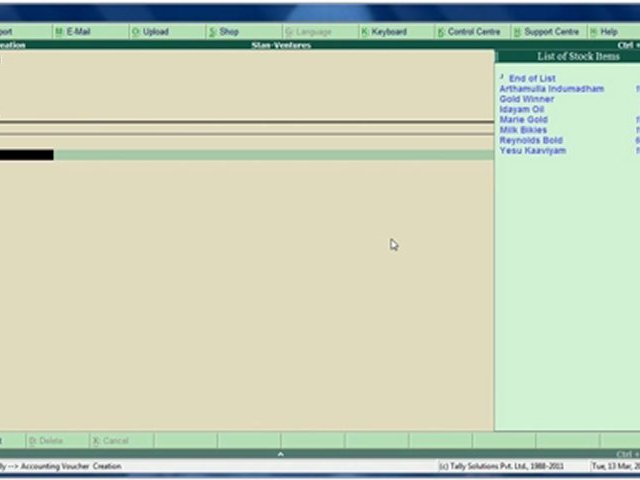Select End of List entry

pos(532,78)
